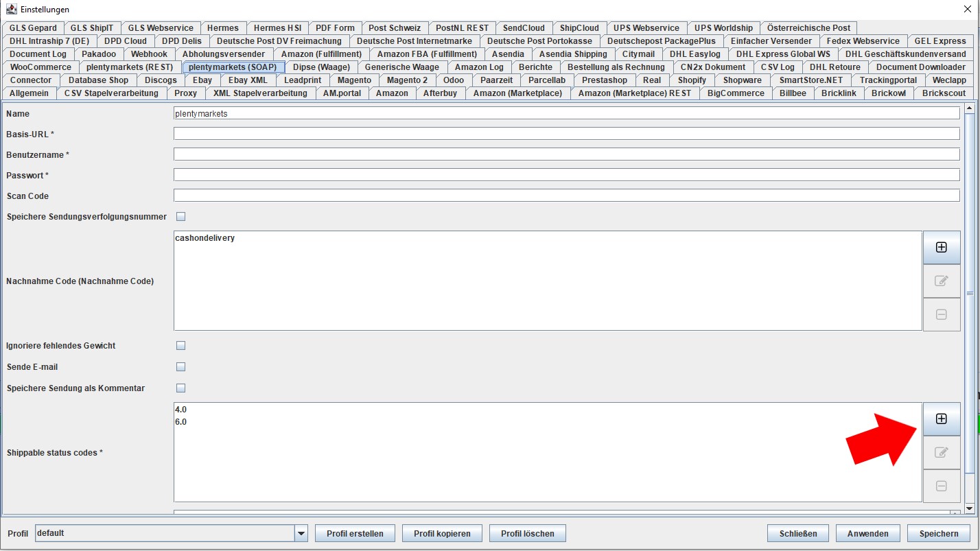Switch to Fedex Webservice tab
Viewport: 980px width, 551px height.
[x=863, y=41]
